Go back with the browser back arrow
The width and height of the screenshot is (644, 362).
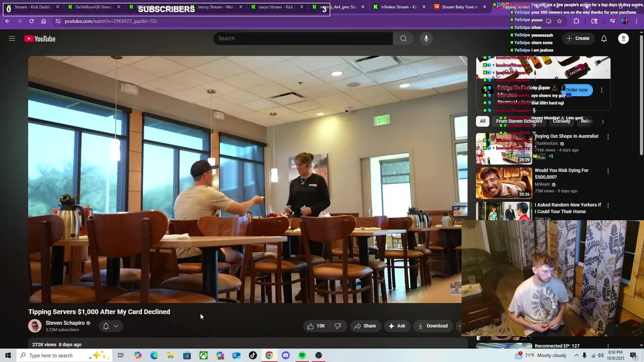[x=8, y=21]
